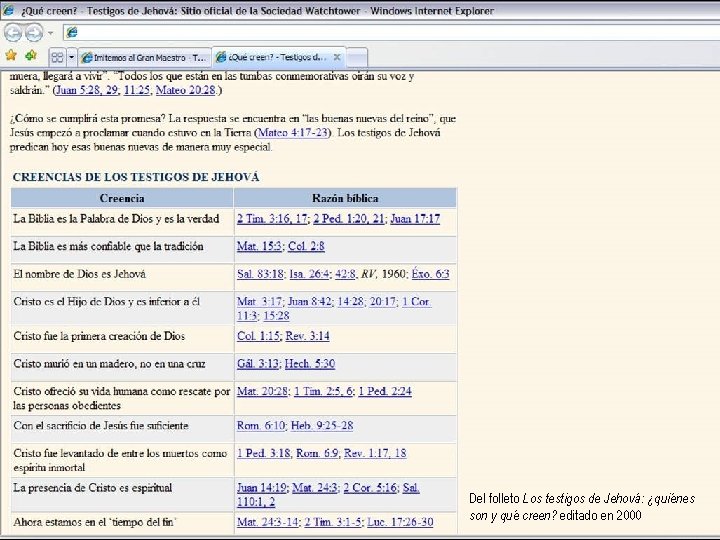Click the 2 Tim. 3:16, 17 link

pos(272,219)
